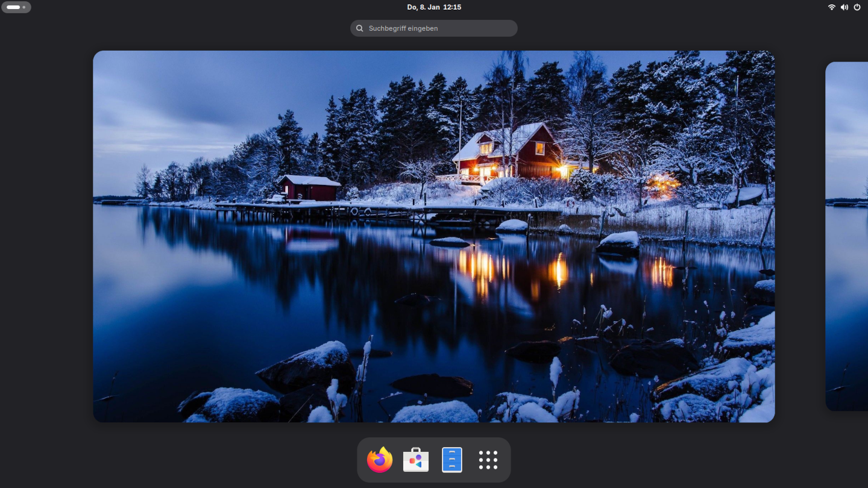Open the calendar via 'Do, 8. Jan' date
This screenshot has width=868, height=488.
(423, 7)
